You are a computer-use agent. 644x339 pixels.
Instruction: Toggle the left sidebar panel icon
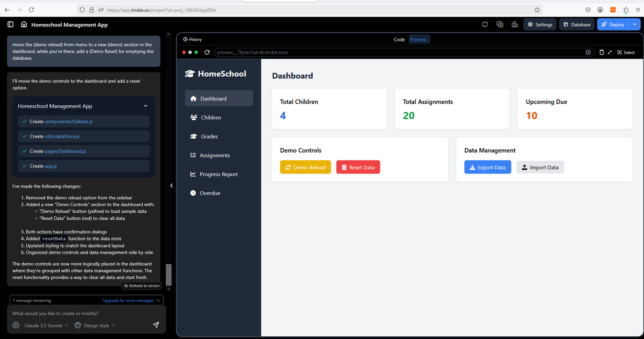[10, 25]
